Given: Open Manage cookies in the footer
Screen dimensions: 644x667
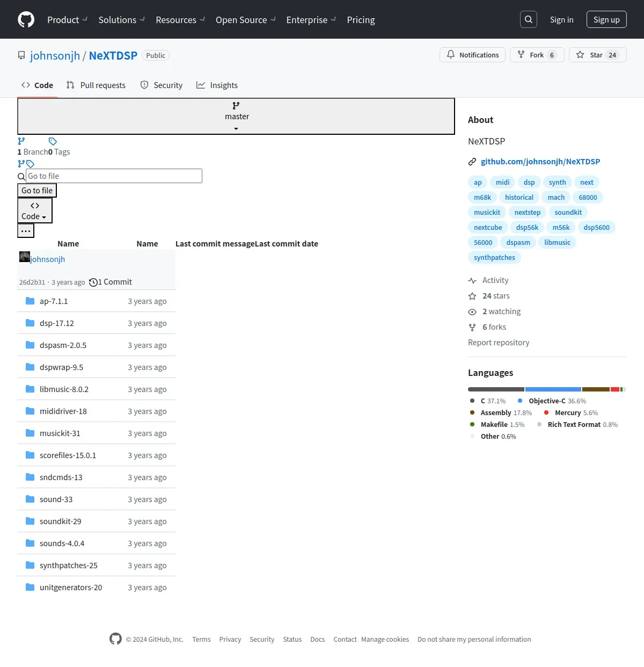Looking at the screenshot, I should (385, 639).
